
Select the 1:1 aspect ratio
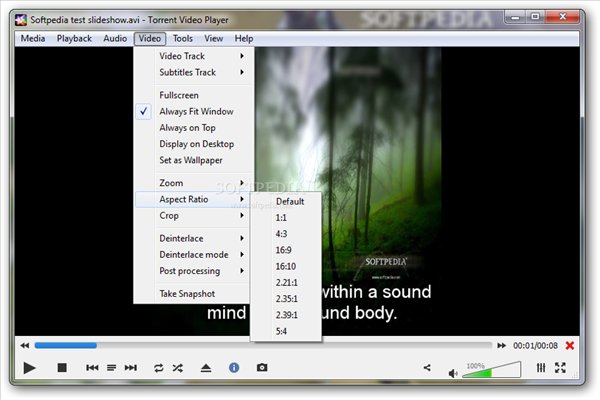[286, 218]
